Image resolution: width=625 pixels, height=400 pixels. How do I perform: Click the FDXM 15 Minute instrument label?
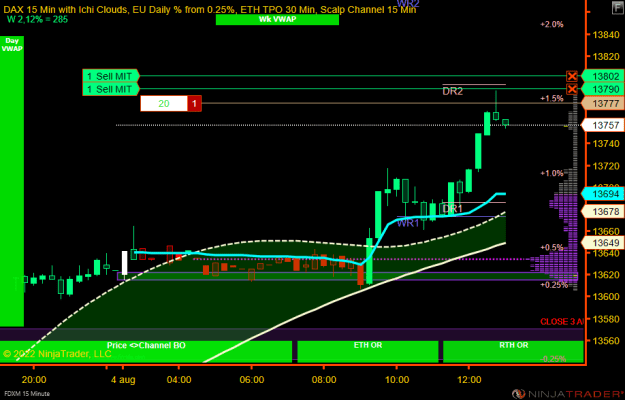pyautogui.click(x=25, y=394)
